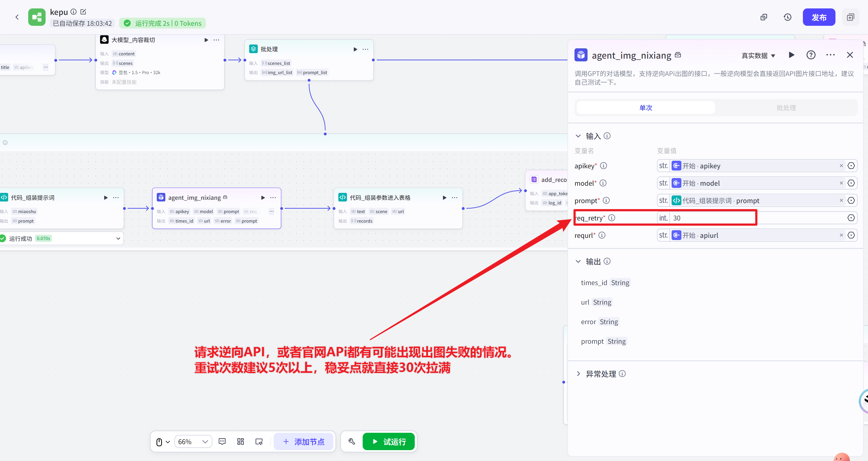The image size is (868, 461).
Task: Run the 代码_组装提示词 node
Action: click(106, 198)
